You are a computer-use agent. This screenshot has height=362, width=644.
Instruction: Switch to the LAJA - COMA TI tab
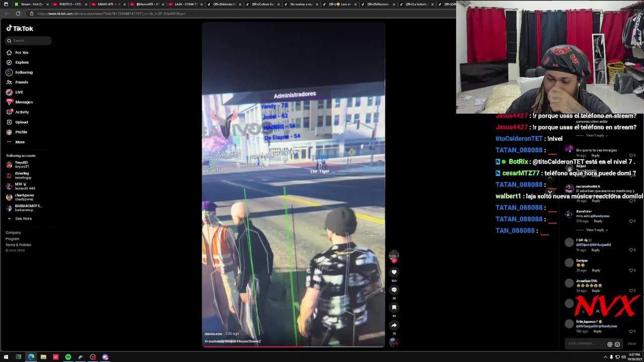186,4
